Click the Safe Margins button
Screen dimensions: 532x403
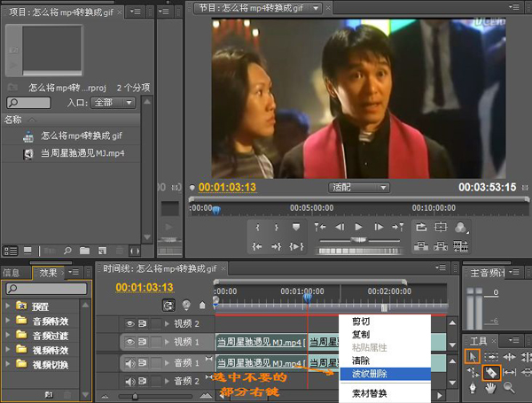click(441, 227)
